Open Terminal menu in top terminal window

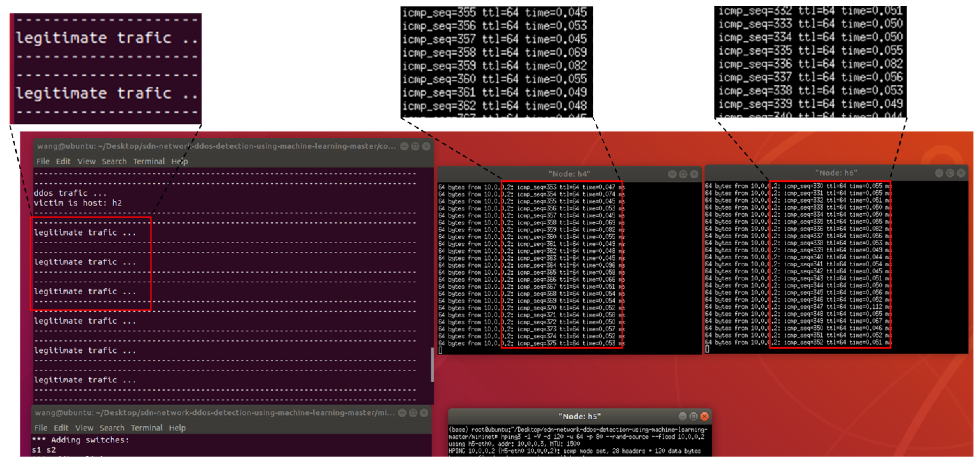149,161
